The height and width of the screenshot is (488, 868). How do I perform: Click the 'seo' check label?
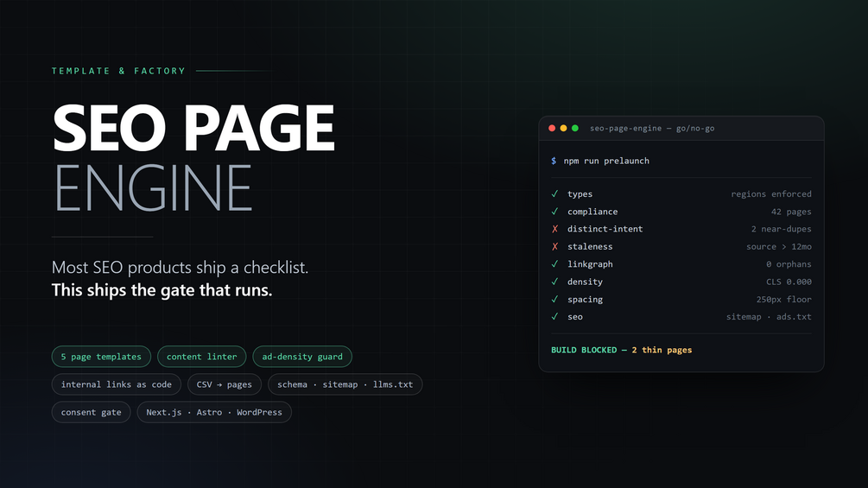[574, 317]
